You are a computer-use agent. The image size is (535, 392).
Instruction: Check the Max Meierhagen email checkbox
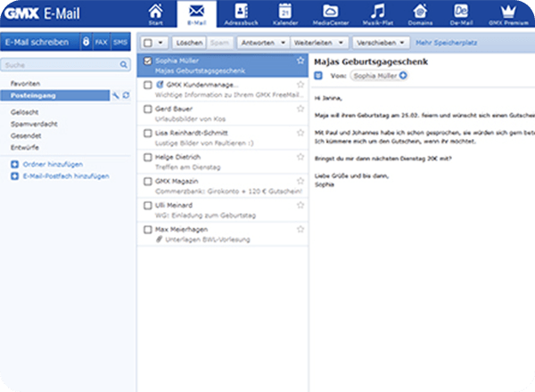point(148,229)
